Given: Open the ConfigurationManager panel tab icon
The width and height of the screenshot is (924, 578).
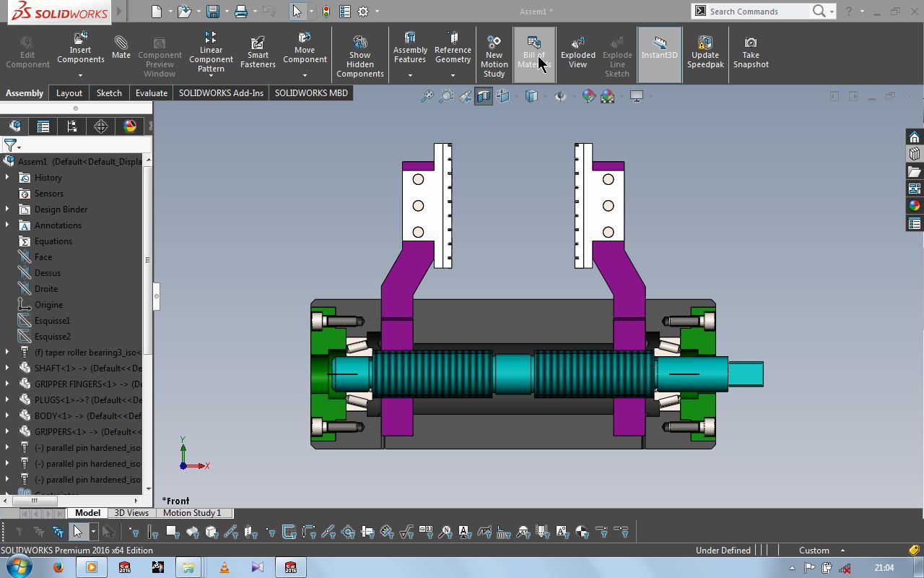Looking at the screenshot, I should coord(72,126).
